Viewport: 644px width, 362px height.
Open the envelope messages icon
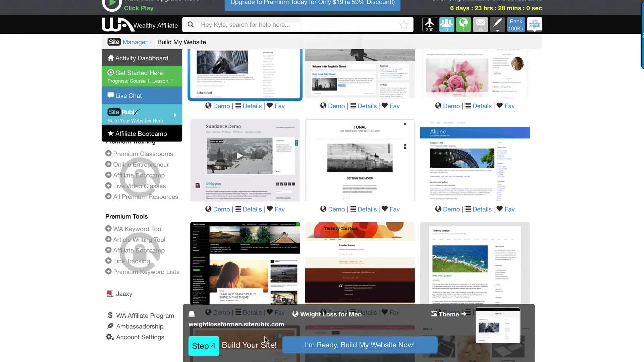point(480,24)
